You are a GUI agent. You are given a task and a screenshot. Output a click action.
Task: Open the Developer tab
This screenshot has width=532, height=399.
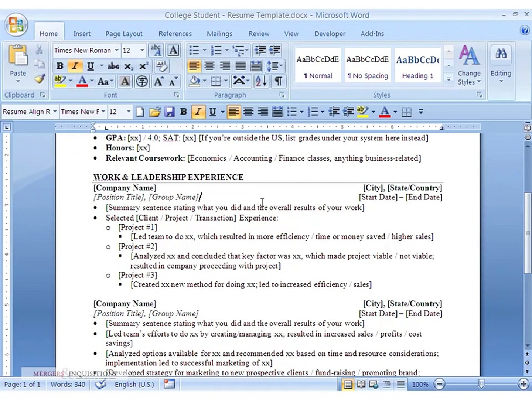point(330,34)
